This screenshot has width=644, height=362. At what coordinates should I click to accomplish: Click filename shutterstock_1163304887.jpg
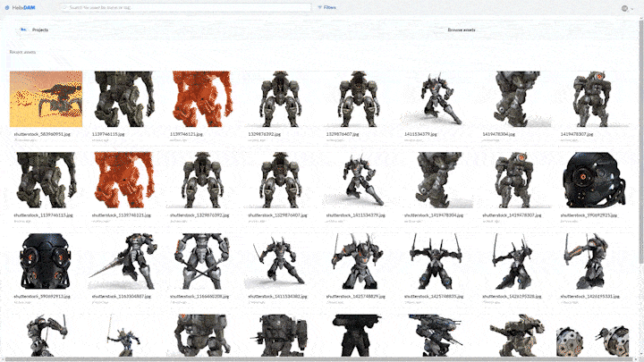[x=121, y=297]
